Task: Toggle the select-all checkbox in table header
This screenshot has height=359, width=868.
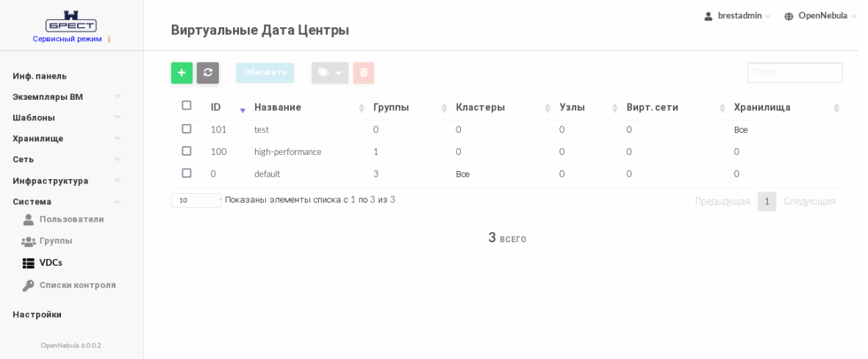Action: coord(187,105)
